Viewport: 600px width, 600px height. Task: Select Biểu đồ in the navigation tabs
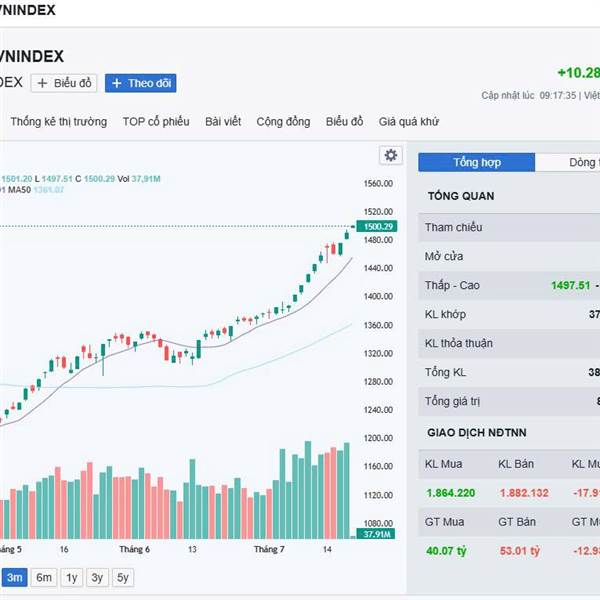(x=345, y=122)
